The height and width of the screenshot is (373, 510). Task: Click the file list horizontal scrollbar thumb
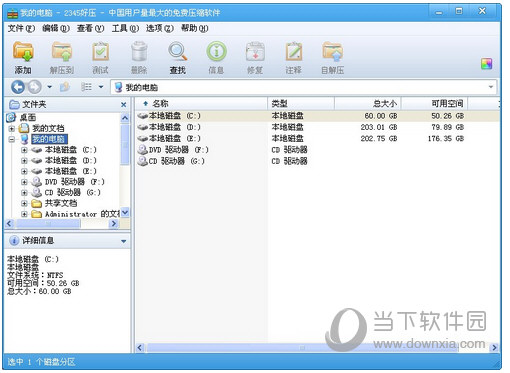point(303,348)
